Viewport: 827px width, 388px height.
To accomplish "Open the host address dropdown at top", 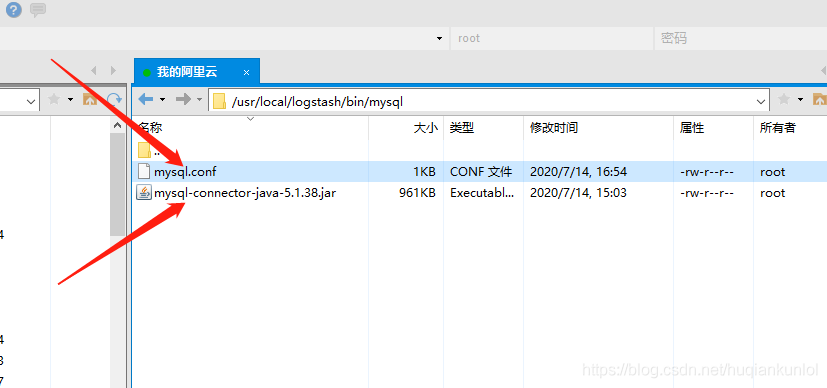I will point(439,38).
